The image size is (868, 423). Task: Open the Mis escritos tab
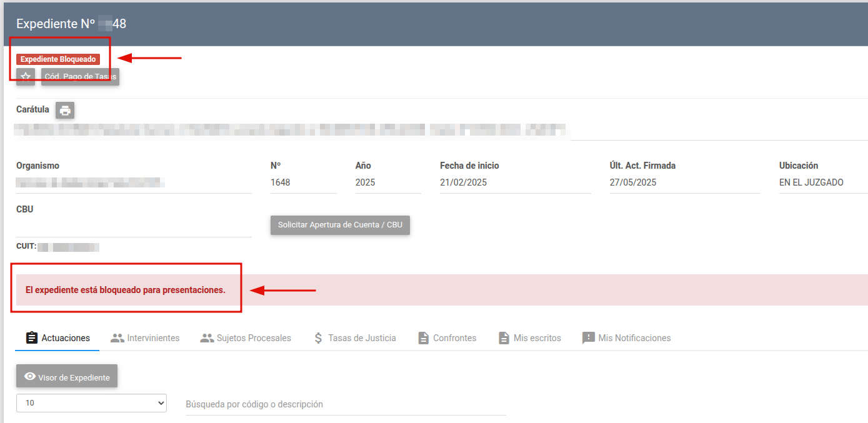click(529, 338)
